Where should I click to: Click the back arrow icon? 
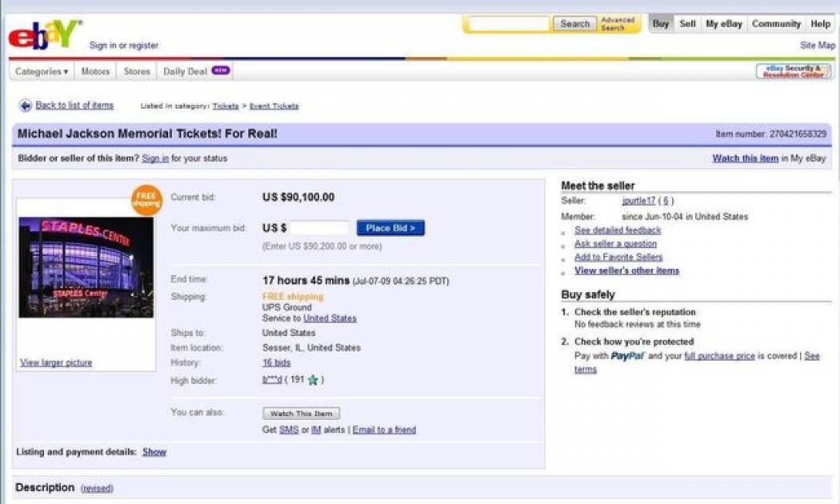(26, 106)
